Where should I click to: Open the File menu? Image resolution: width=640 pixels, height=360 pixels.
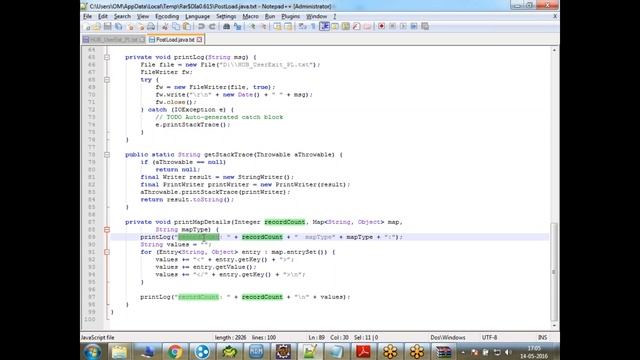[87, 16]
